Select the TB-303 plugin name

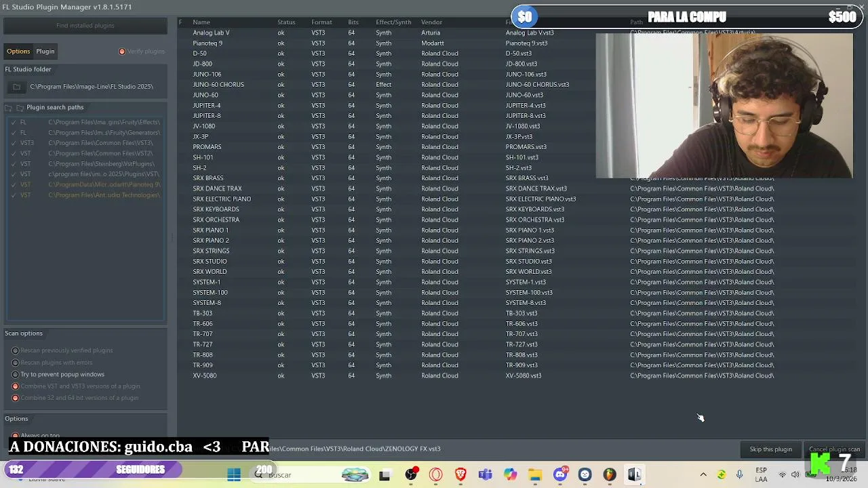(203, 313)
